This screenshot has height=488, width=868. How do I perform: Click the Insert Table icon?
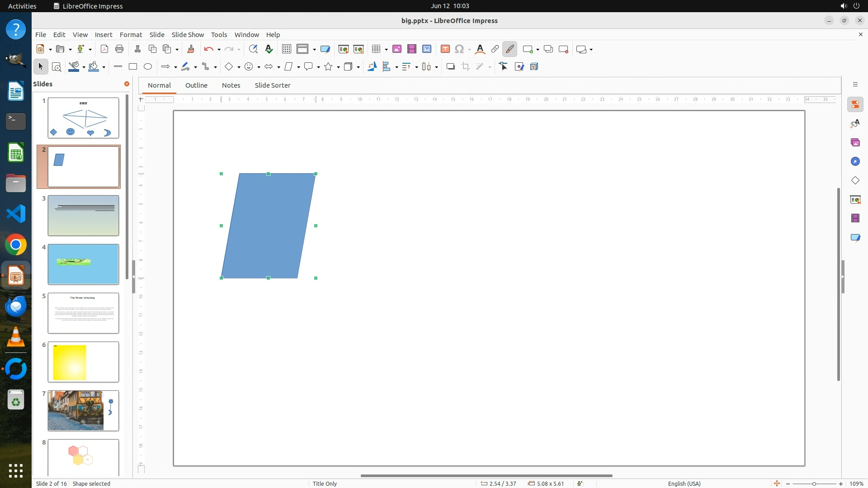[375, 49]
